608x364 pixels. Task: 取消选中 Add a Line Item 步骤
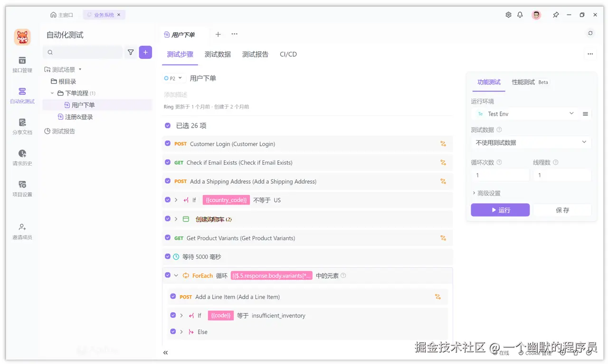[x=173, y=296]
